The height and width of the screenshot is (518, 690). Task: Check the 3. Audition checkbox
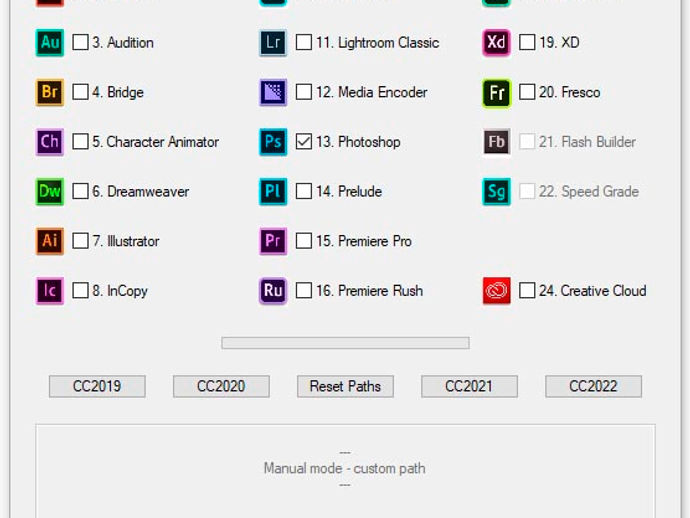click(80, 43)
